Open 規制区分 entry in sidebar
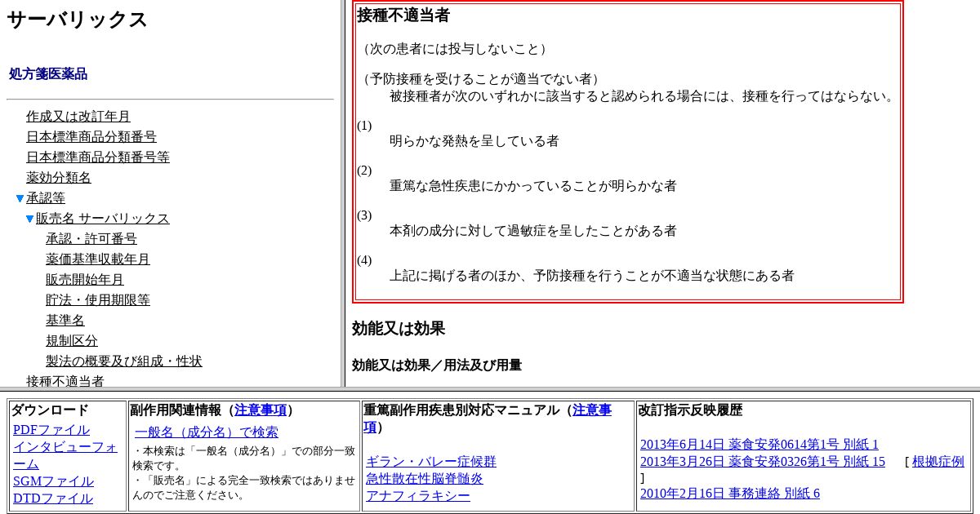The width and height of the screenshot is (980, 514). coord(72,341)
